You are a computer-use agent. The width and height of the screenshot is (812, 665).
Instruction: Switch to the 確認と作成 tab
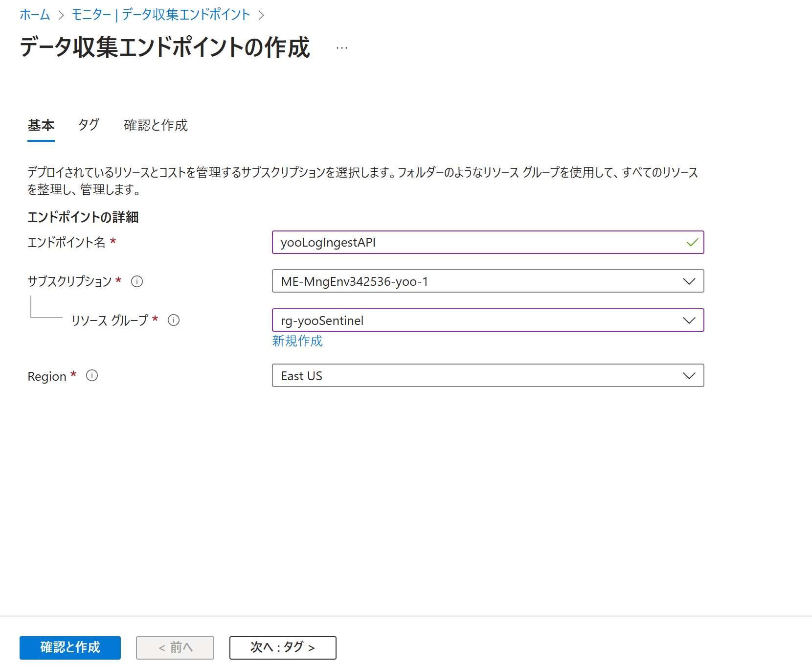156,125
